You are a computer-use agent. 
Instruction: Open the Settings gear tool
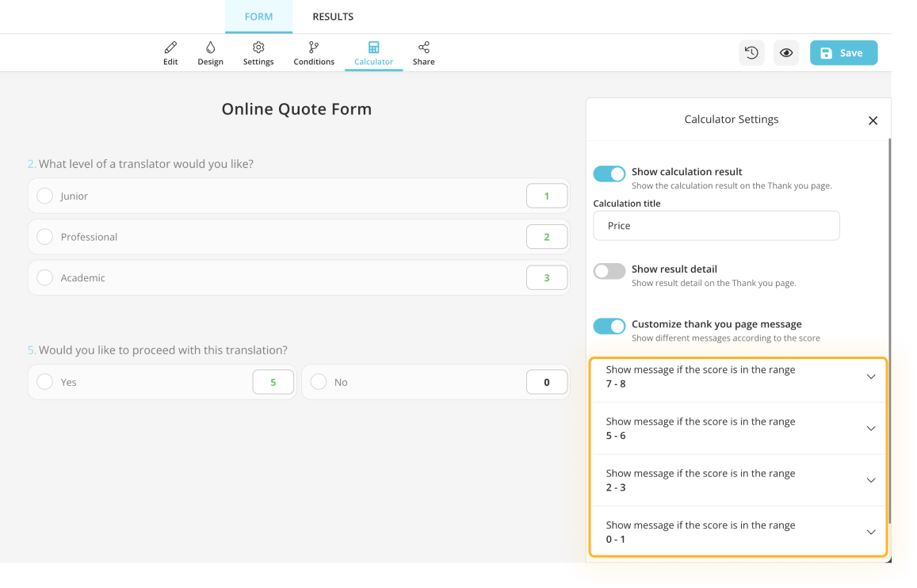click(258, 53)
